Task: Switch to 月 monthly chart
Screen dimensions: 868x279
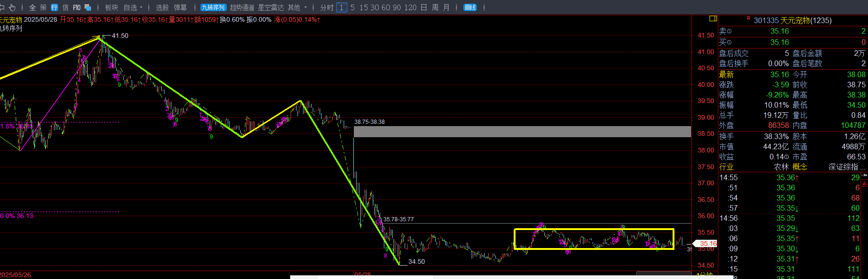Action: 446,7
